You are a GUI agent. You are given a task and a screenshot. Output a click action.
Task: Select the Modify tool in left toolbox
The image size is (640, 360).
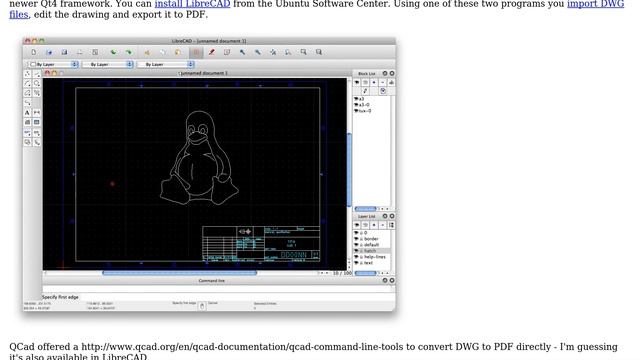pos(27,133)
